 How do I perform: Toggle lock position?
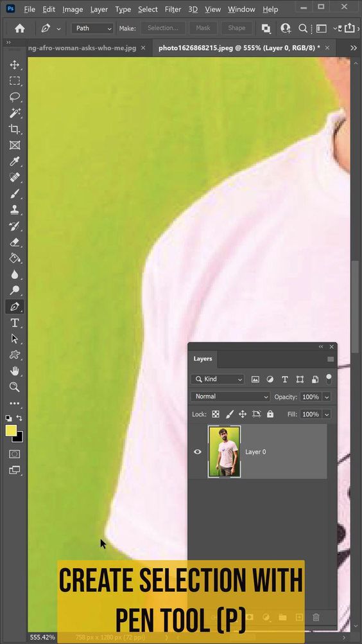pos(243,414)
